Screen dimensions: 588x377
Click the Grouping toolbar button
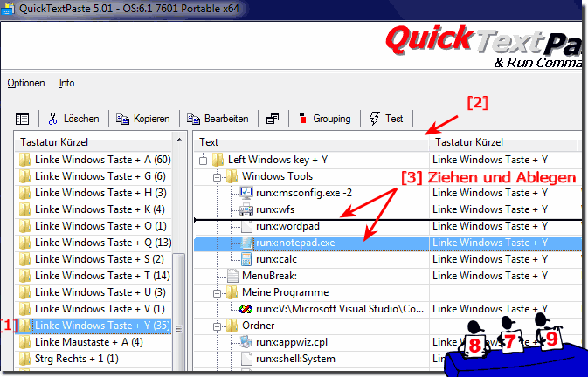[x=325, y=119]
